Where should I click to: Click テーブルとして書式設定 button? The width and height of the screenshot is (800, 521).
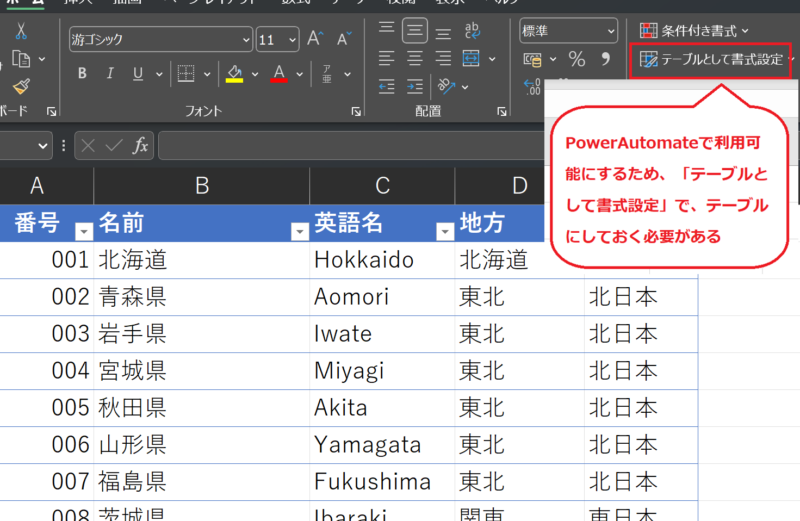[712, 60]
